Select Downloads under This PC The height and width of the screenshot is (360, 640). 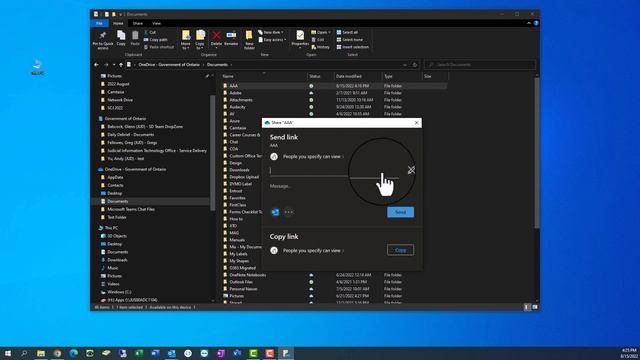[117, 260]
